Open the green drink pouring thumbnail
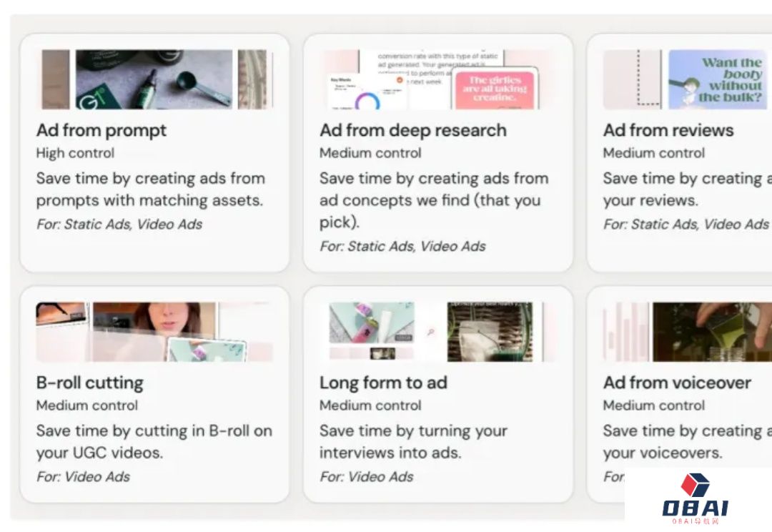Screen dimensions: 772x532 coord(712,332)
